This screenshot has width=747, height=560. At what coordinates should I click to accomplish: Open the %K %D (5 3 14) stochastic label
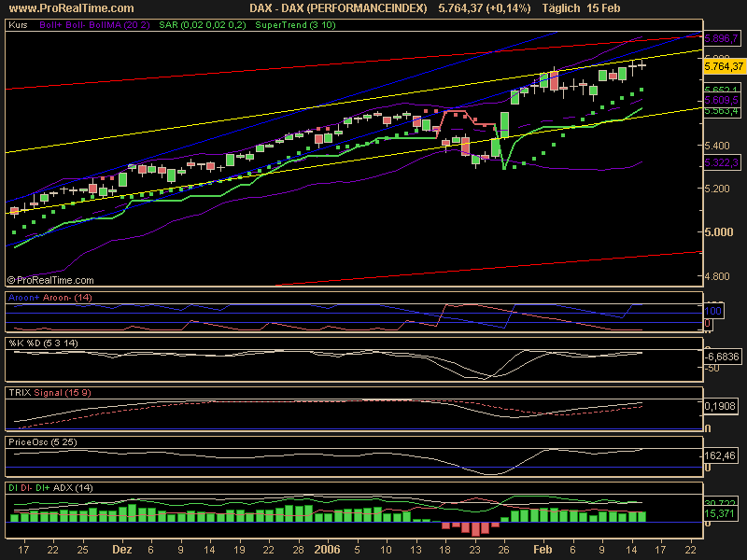click(43, 343)
